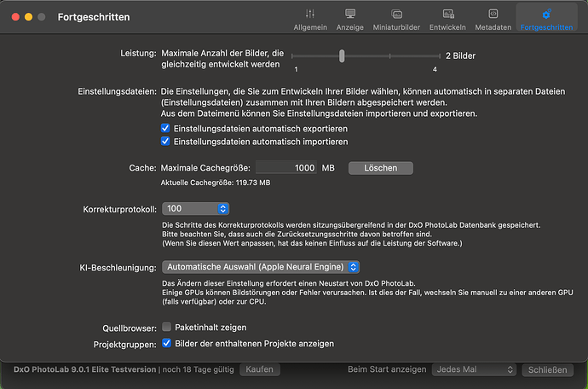The image size is (588, 389).
Task: Uncheck Einstellungsdateien automatisch importieren
Action: tap(166, 141)
